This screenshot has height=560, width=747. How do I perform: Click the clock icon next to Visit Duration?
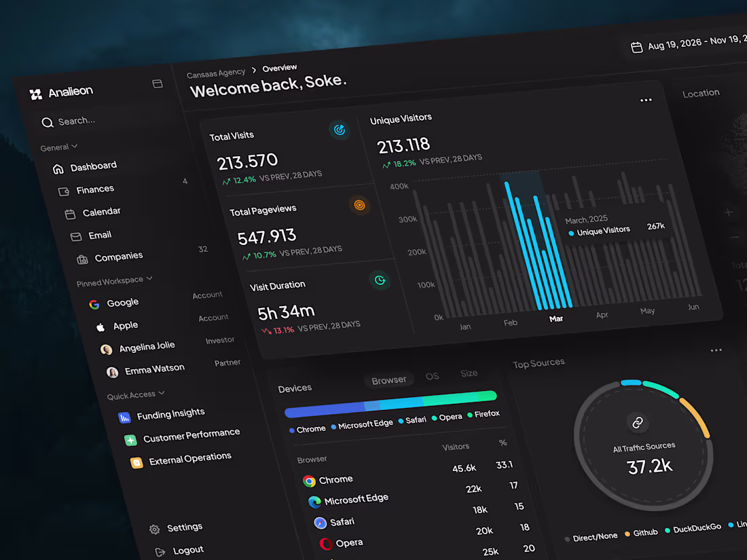(380, 280)
